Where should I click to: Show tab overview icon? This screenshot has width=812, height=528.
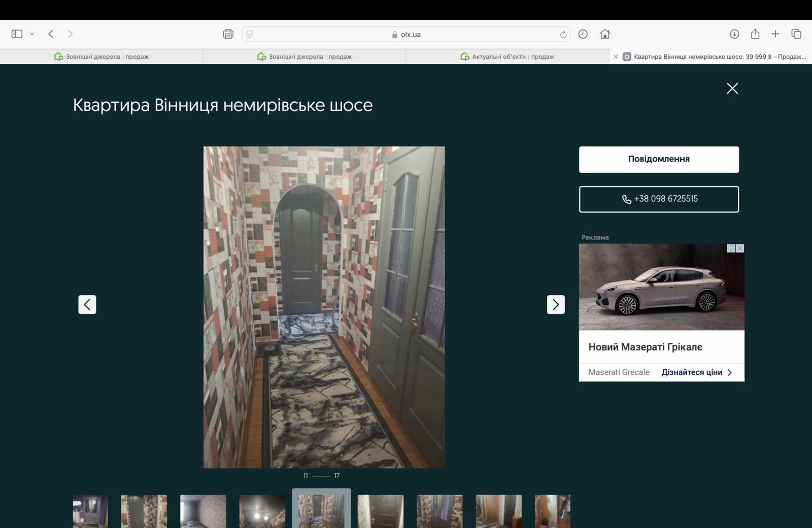(x=796, y=34)
